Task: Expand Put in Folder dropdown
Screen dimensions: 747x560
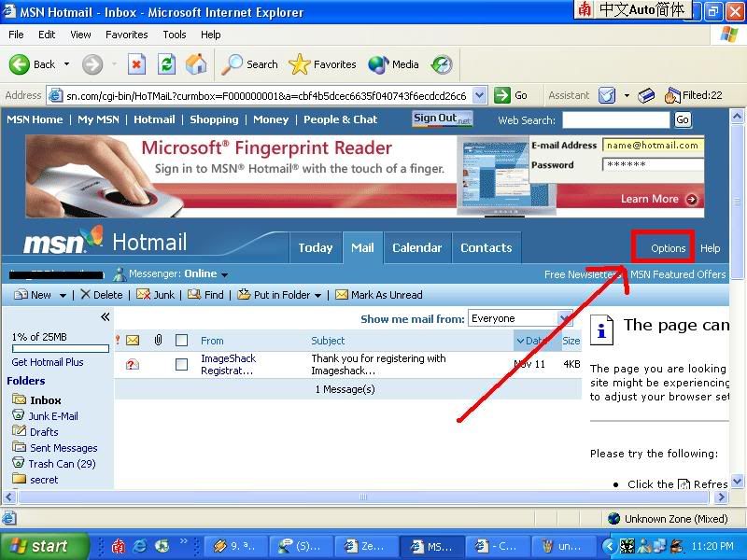Action: point(317,295)
